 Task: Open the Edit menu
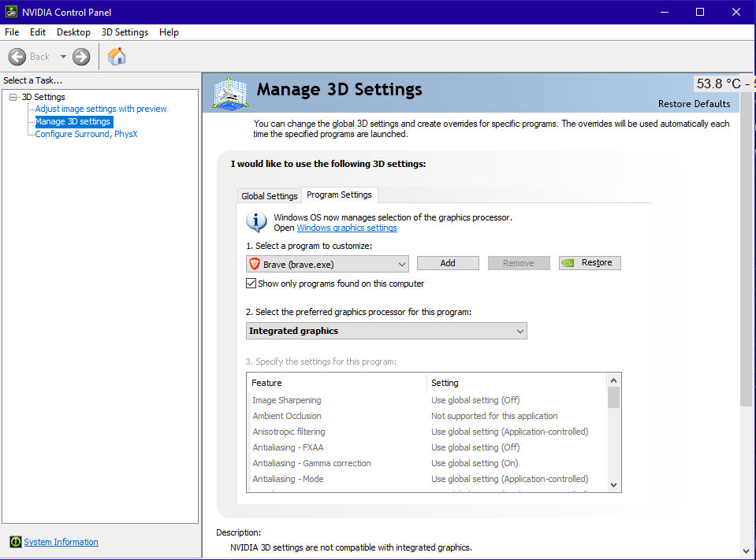(x=38, y=32)
